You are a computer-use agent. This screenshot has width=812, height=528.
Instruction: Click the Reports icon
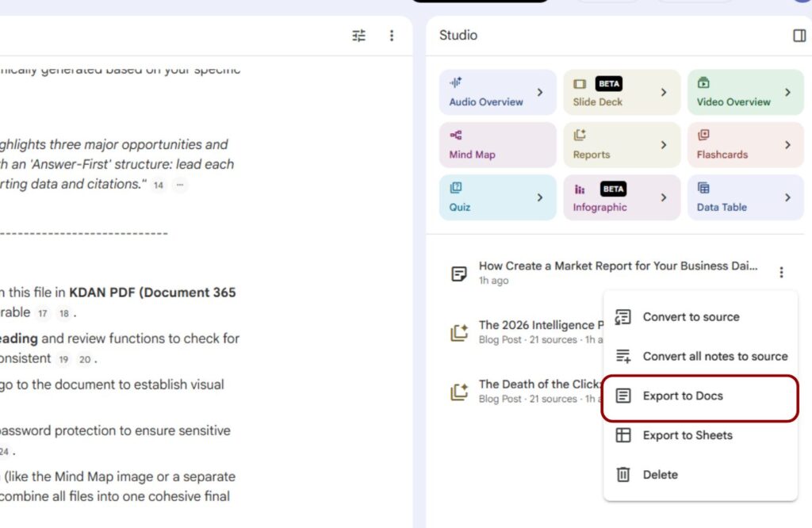point(580,136)
